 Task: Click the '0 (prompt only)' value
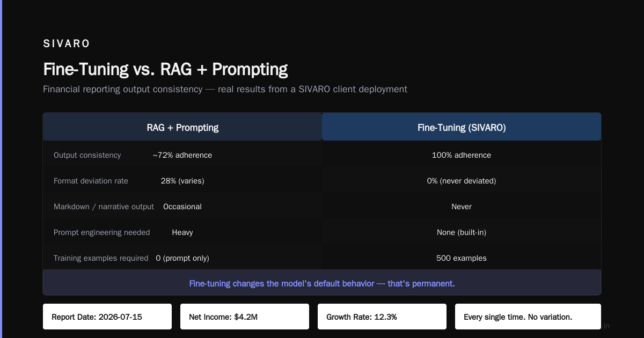click(182, 258)
